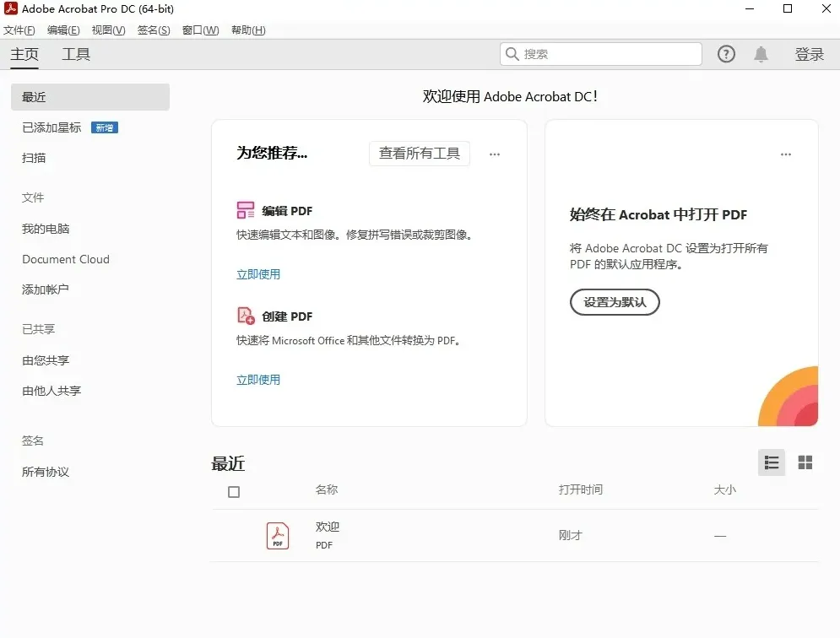Click the 查看所有工具 button
Image resolution: width=840 pixels, height=638 pixels.
[420, 154]
